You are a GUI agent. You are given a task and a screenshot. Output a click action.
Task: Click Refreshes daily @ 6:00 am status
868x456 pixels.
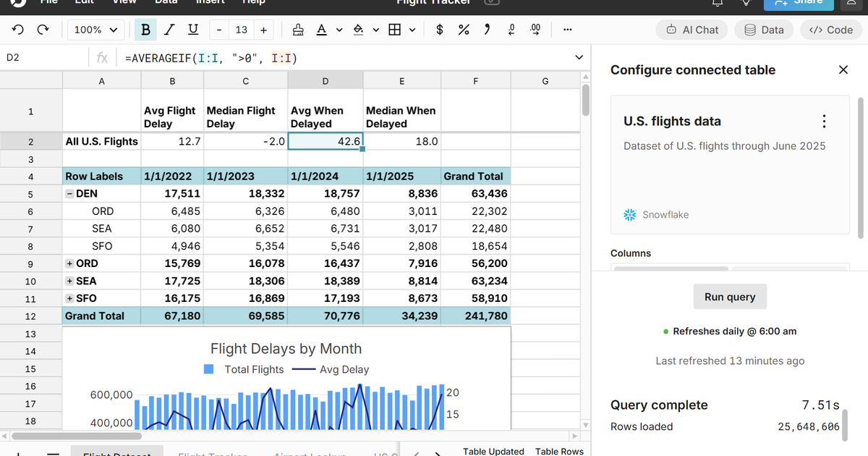coord(730,332)
